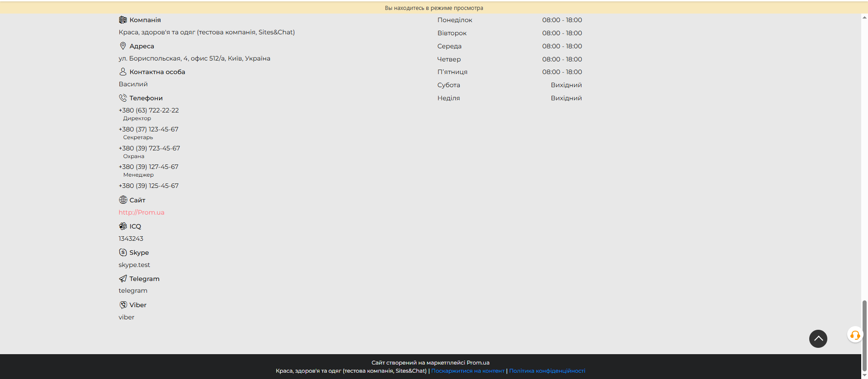Click the scrollbar up arrow
This screenshot has width=868, height=379.
(x=864, y=18)
